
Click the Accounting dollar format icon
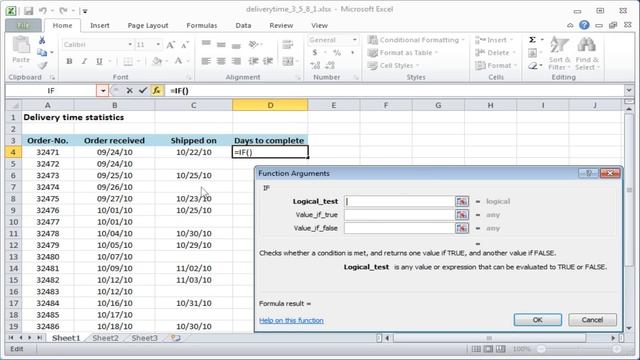[x=315, y=53]
